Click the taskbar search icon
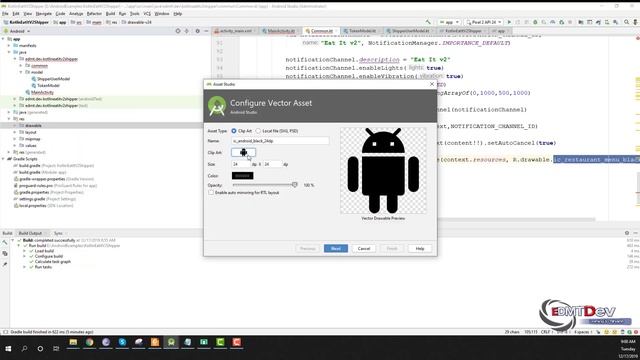This screenshot has width=640, height=360. (x=24, y=349)
